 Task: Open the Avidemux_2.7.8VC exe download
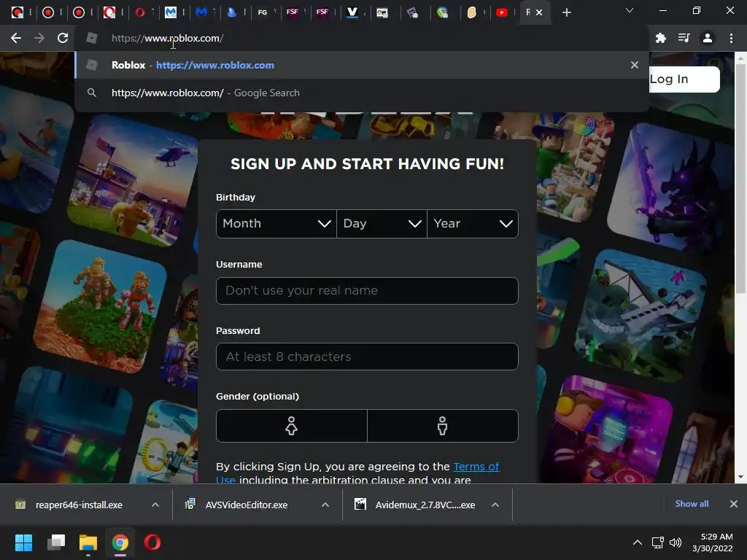[x=425, y=505]
